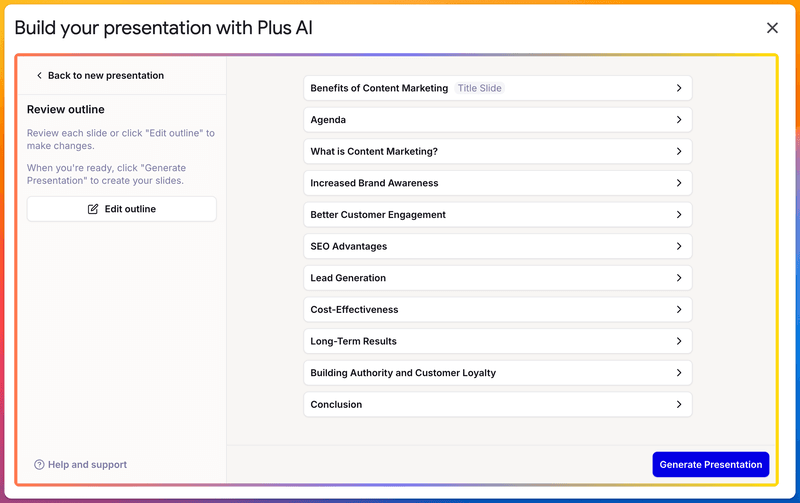Expand Increased Brand Awareness chevron
This screenshot has width=800, height=503.
pyautogui.click(x=679, y=183)
